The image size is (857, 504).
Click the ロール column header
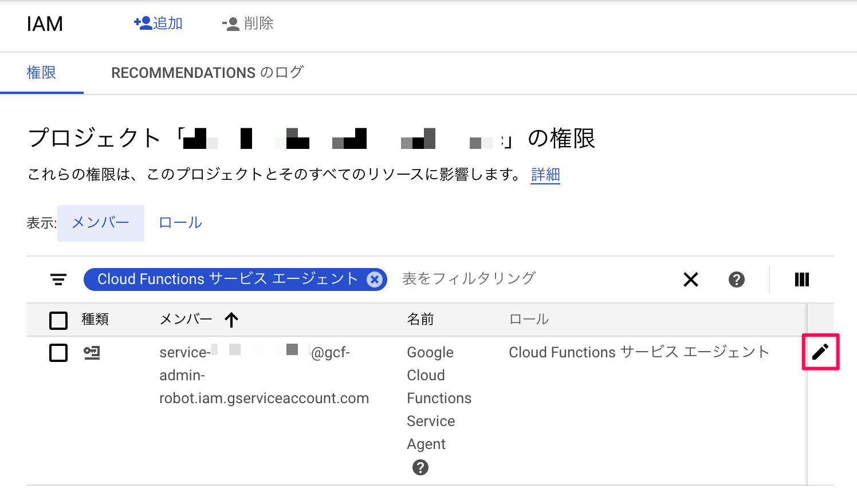pyautogui.click(x=528, y=319)
